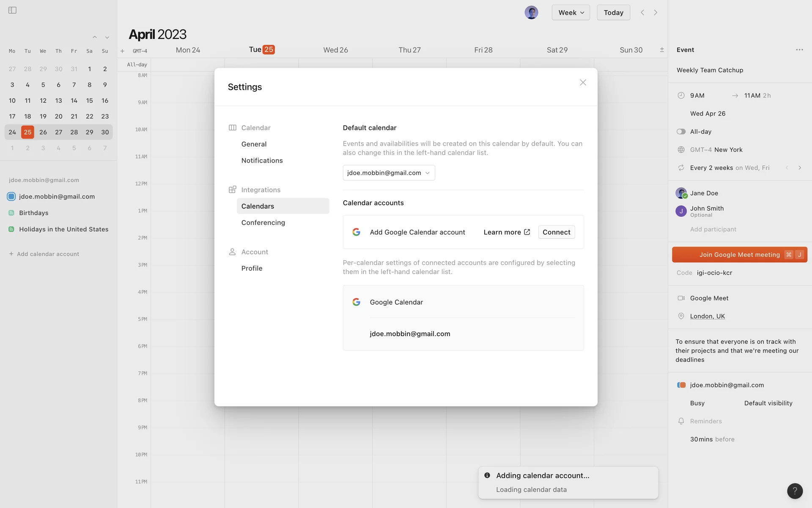Click the help question mark button

(x=795, y=491)
